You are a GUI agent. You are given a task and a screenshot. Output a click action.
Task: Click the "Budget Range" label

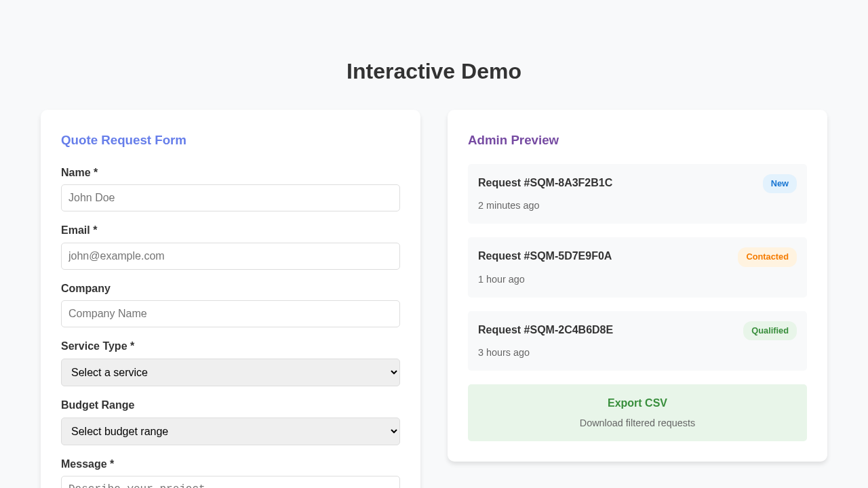pyautogui.click(x=98, y=405)
